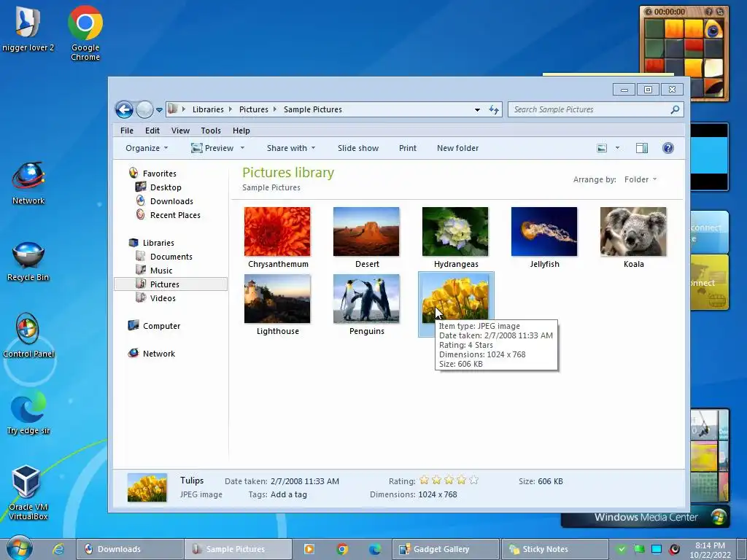Switch to Gadget Gallery in the taskbar
Screen dimensions: 747x560
click(445, 549)
